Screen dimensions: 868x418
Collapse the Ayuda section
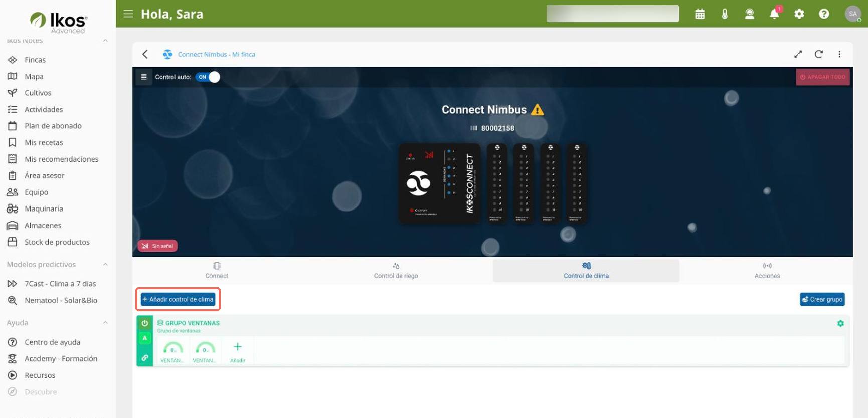pos(105,323)
